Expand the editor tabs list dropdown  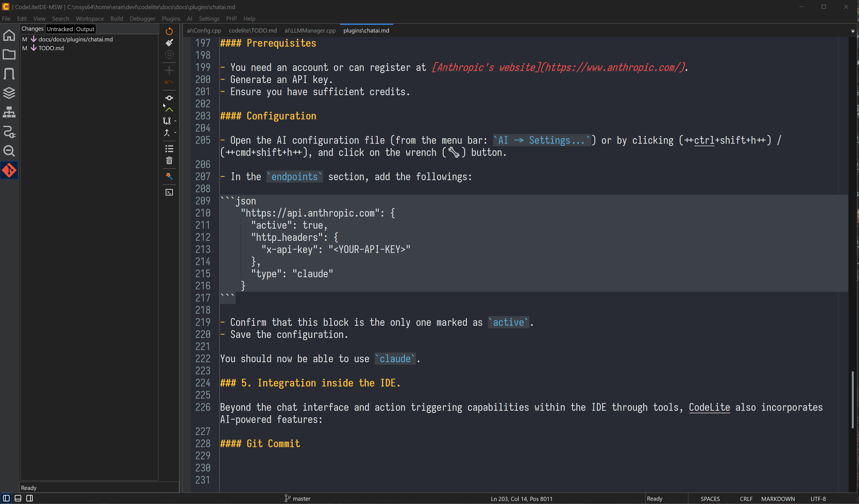(x=853, y=31)
